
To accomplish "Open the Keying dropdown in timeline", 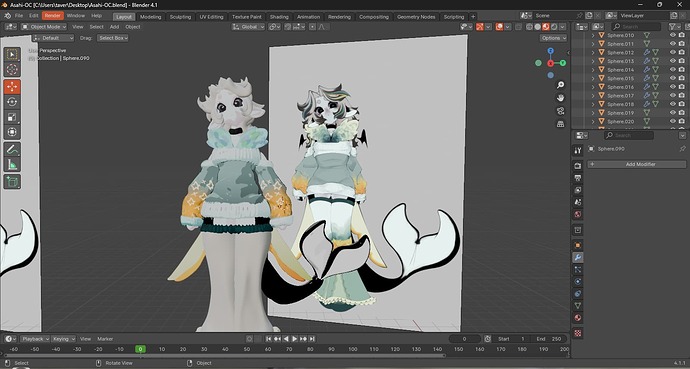I will [63, 339].
